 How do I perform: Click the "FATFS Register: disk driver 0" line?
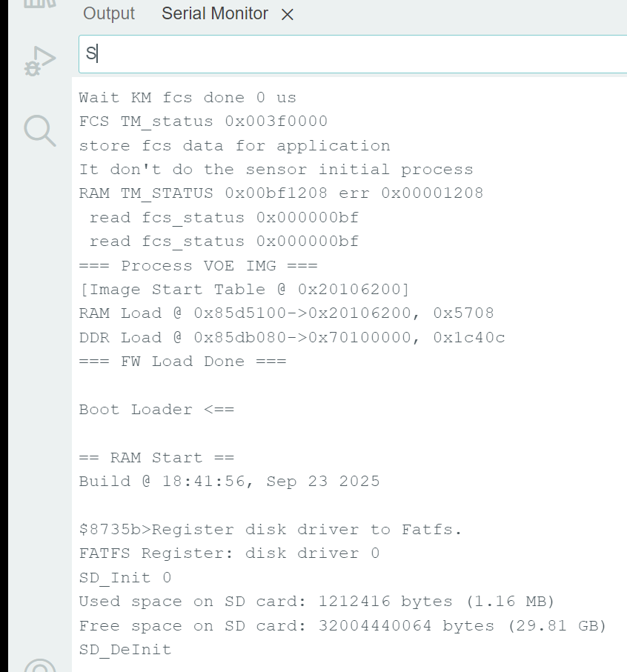[229, 553]
